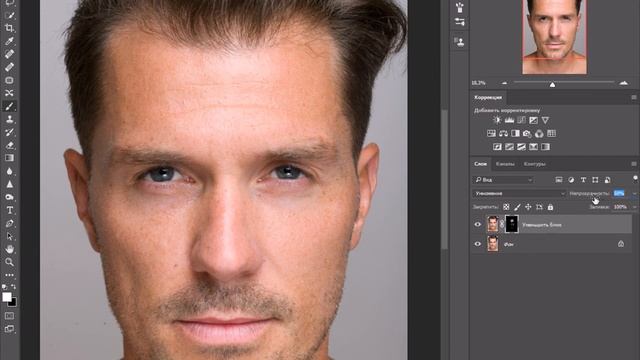The height and width of the screenshot is (360, 640).
Task: Open the layer filter Вид dropdown
Action: [503, 180]
